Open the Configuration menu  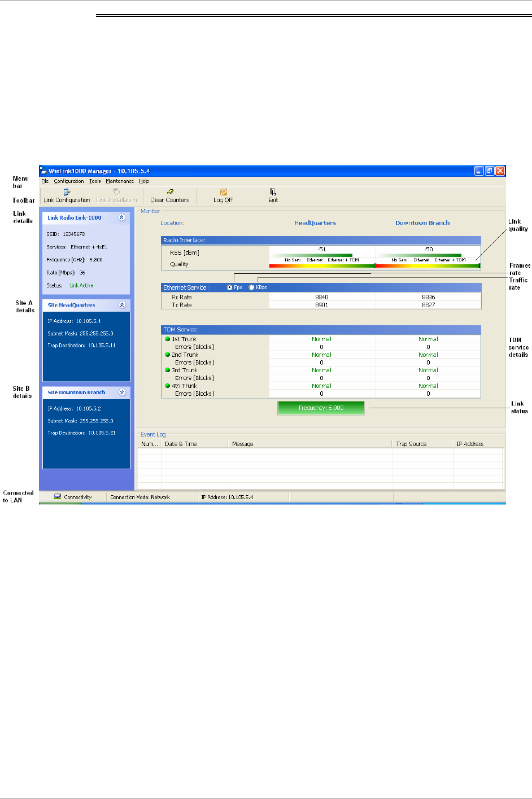point(69,181)
